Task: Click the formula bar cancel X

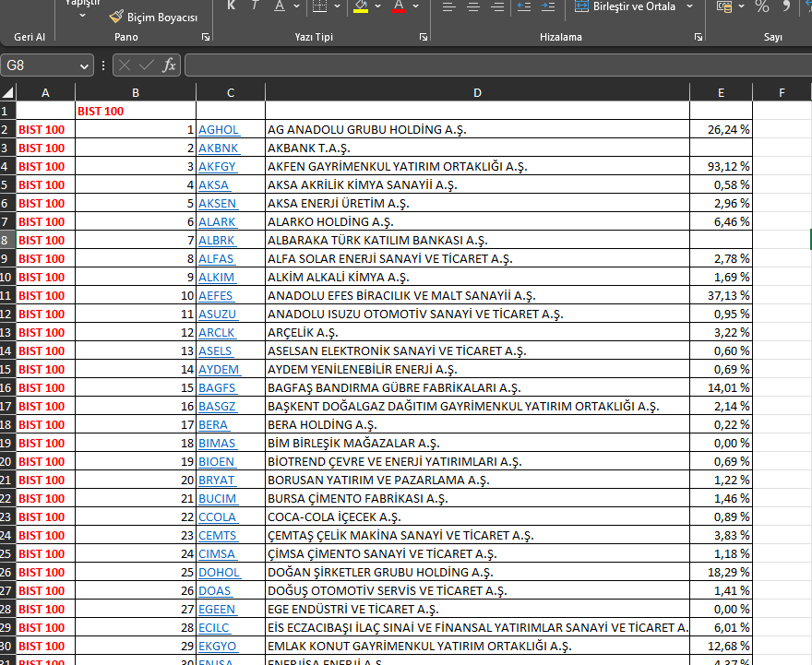Action: coord(125,65)
